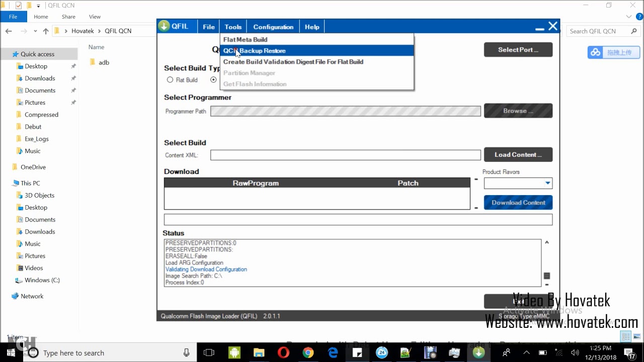Open Opera browser from the taskbar
Viewport: 644px width, 362px height.
coord(283,353)
